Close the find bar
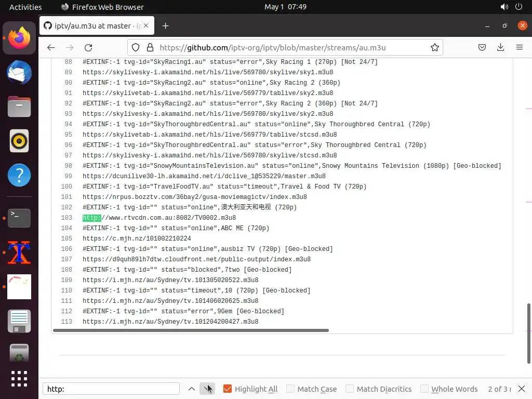 pos(522,389)
